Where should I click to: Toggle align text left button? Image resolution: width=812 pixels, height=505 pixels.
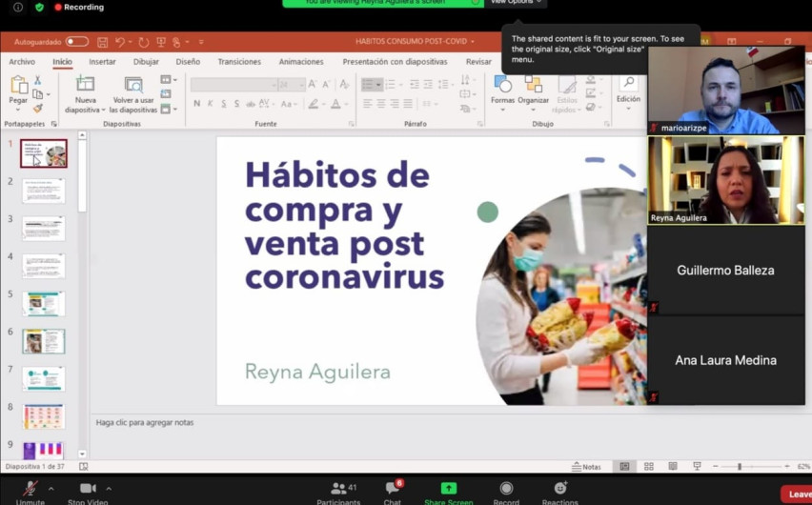tap(368, 104)
